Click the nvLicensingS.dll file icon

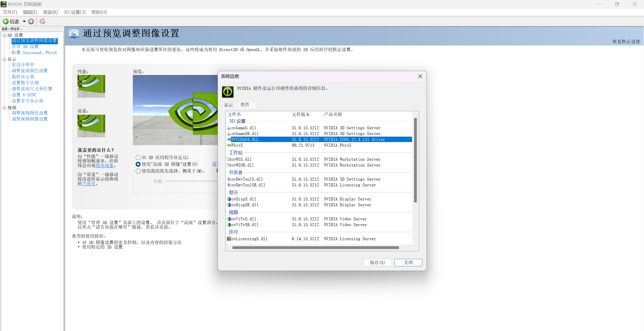tap(229, 239)
